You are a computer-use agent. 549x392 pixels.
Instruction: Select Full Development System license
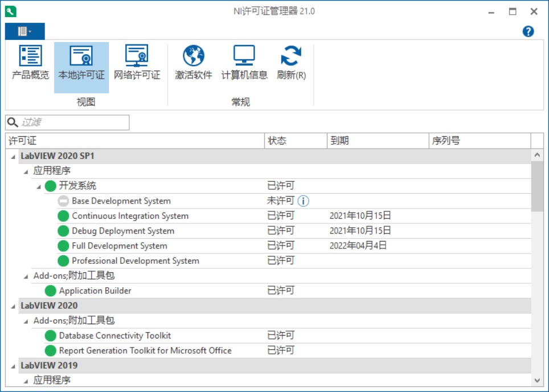point(294,246)
